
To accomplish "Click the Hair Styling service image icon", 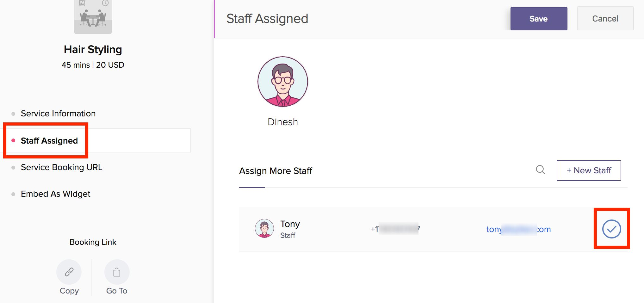I will click(93, 16).
